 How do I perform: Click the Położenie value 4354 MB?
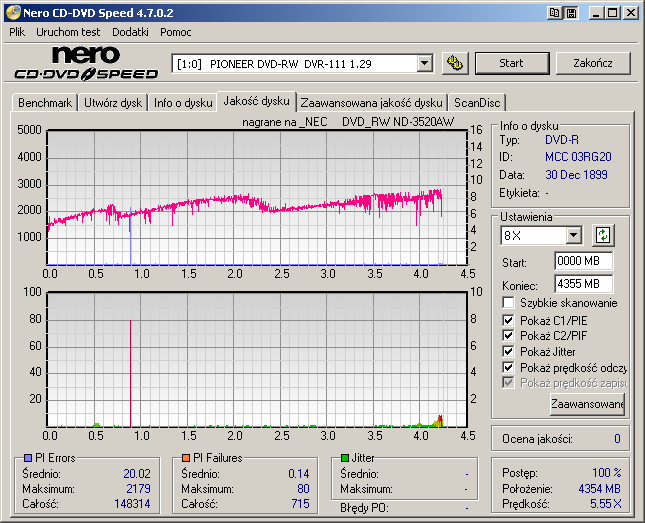coord(599,489)
